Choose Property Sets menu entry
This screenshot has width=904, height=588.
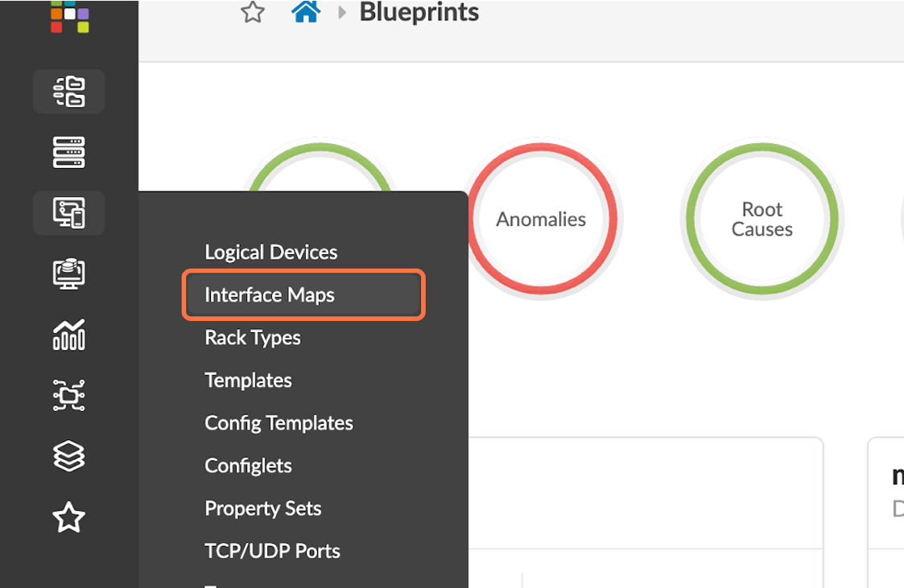pos(262,508)
